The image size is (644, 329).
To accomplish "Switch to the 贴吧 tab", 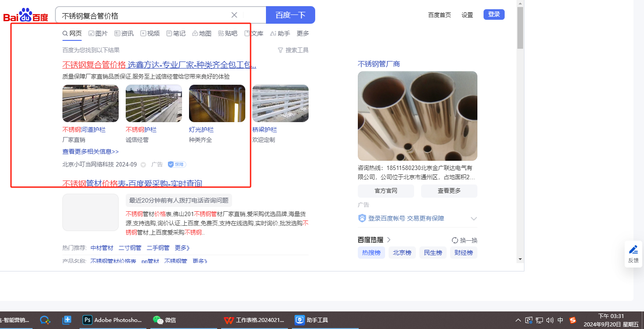I will 228,33.
